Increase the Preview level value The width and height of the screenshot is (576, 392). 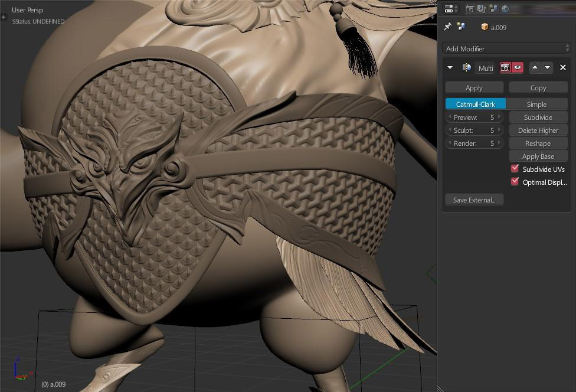click(499, 117)
